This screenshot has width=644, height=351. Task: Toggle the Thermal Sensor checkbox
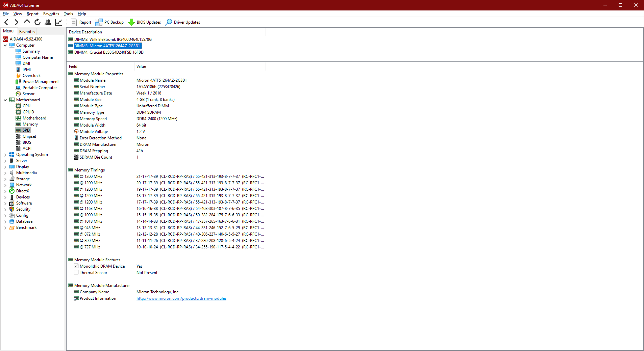(76, 272)
